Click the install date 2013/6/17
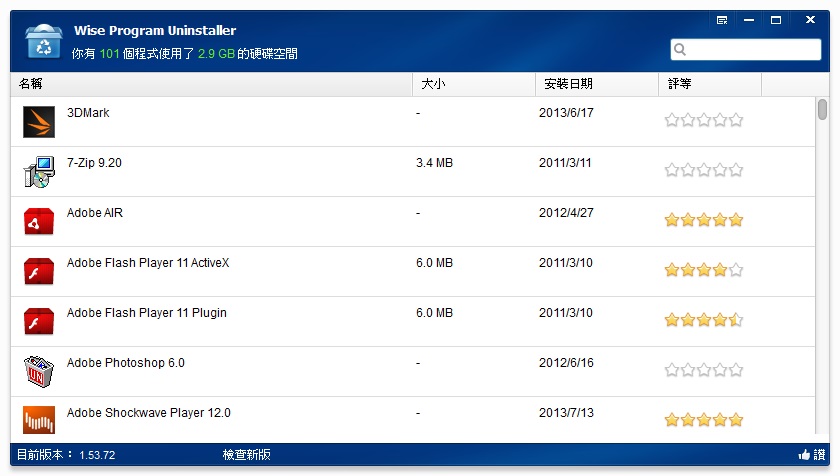840x476 pixels. (x=566, y=112)
